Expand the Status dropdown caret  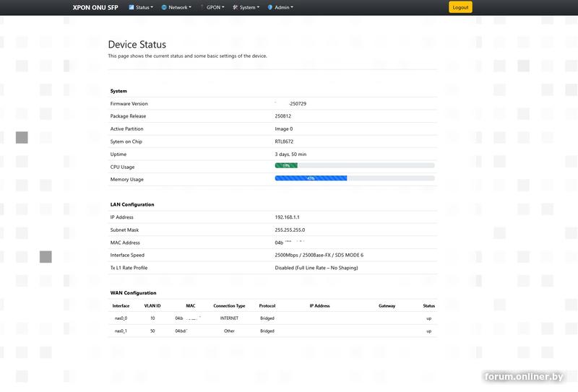(x=152, y=7)
